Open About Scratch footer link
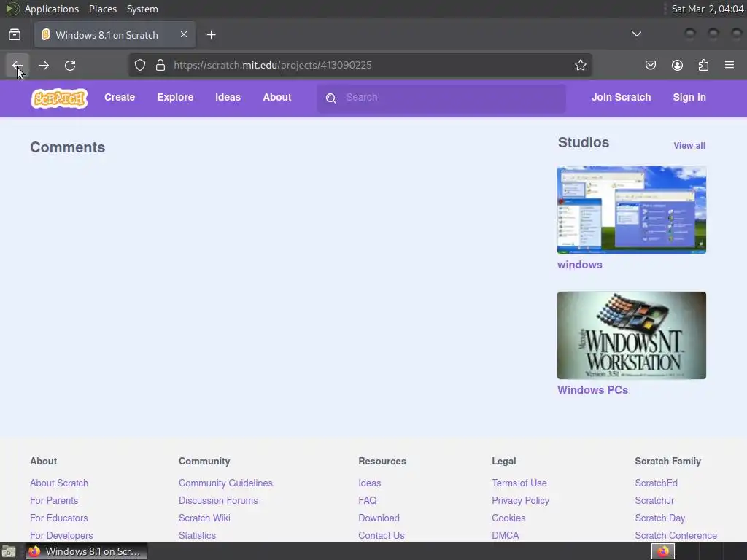747x560 pixels. [x=59, y=483]
